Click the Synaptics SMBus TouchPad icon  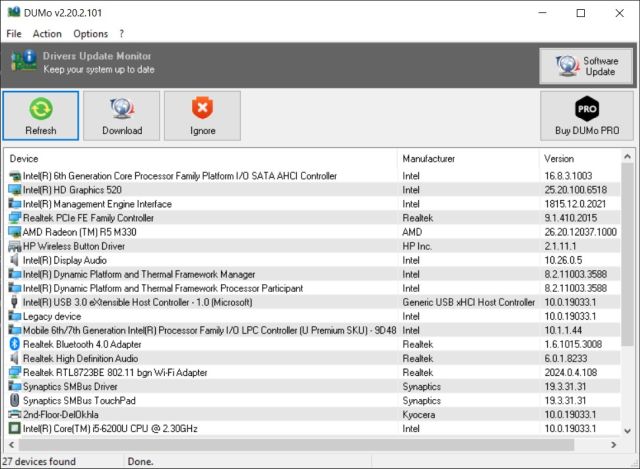click(x=15, y=400)
